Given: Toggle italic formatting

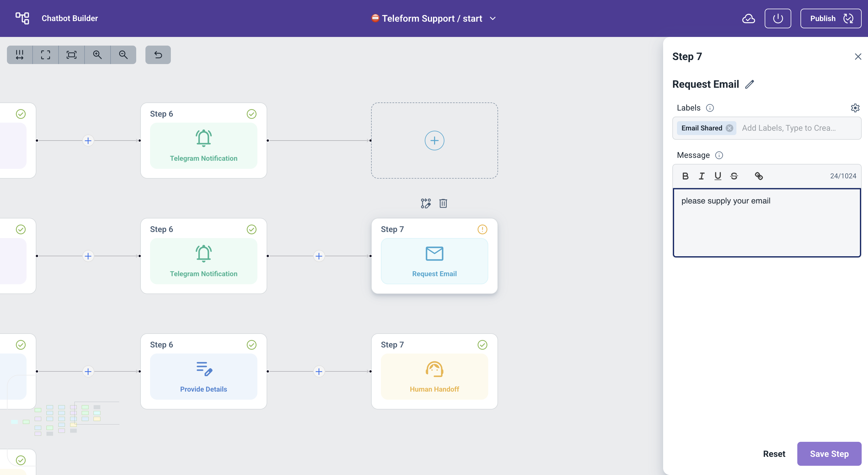Looking at the screenshot, I should (x=701, y=176).
